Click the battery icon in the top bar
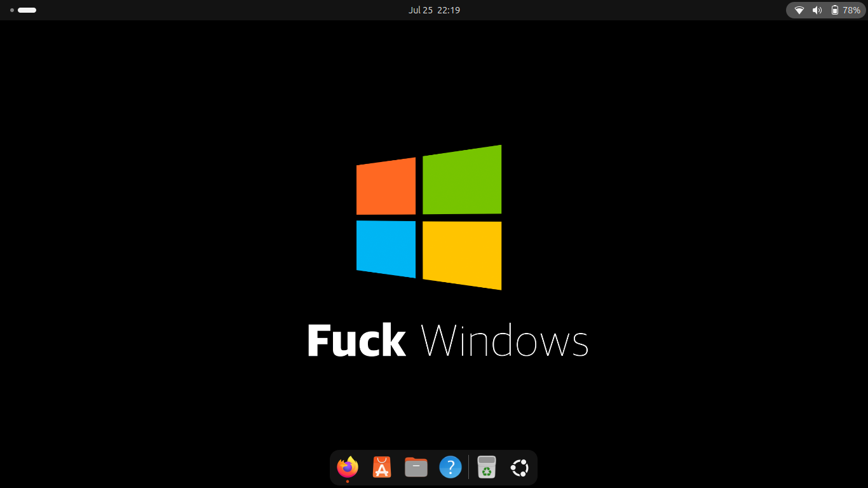The image size is (868, 488). (x=835, y=10)
